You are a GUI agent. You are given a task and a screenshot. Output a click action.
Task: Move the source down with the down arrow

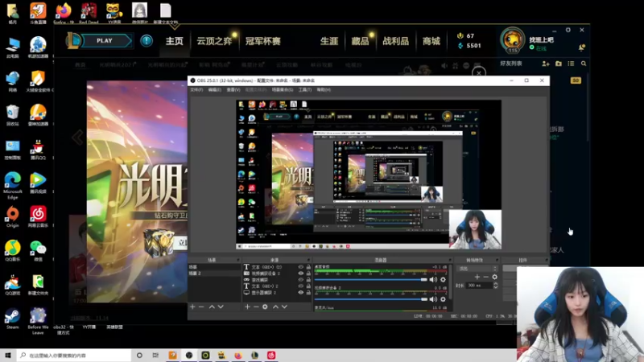(284, 306)
